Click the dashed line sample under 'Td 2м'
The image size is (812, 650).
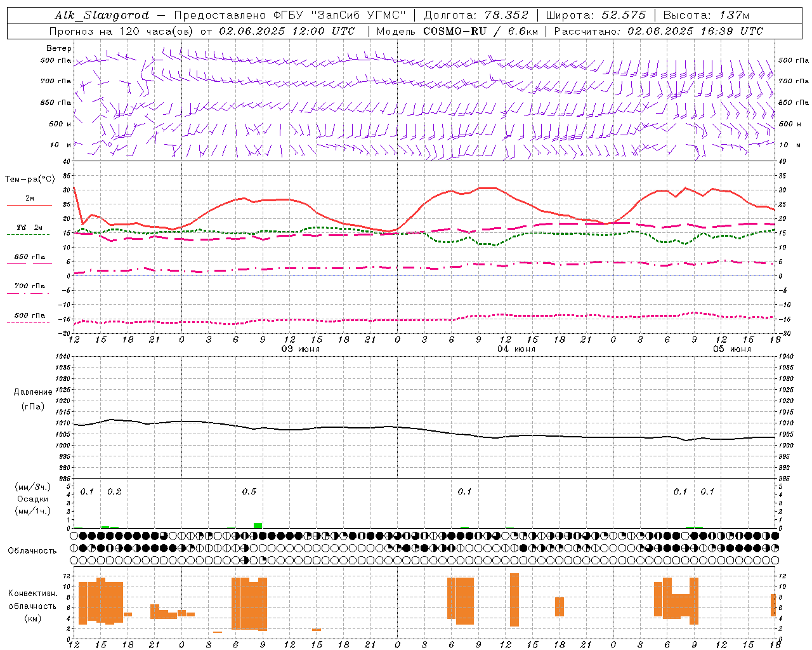pos(28,235)
